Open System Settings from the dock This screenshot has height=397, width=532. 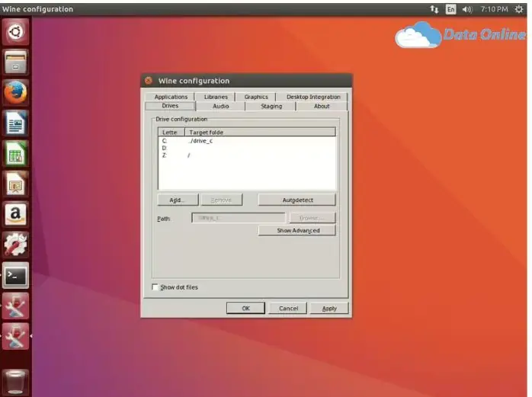tap(15, 245)
